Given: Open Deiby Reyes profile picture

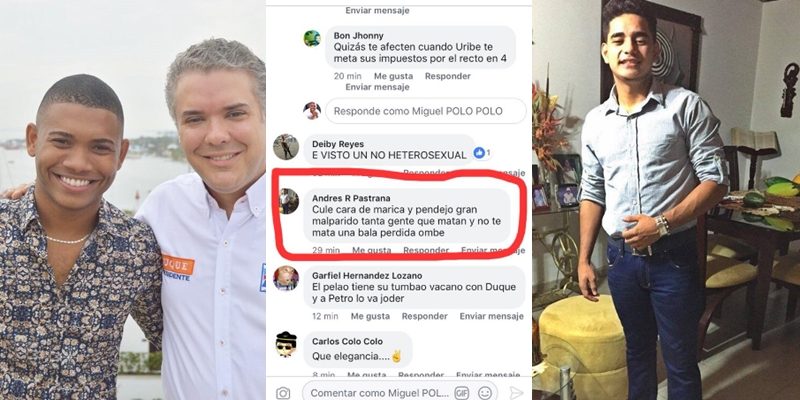Looking at the screenshot, I should (286, 147).
